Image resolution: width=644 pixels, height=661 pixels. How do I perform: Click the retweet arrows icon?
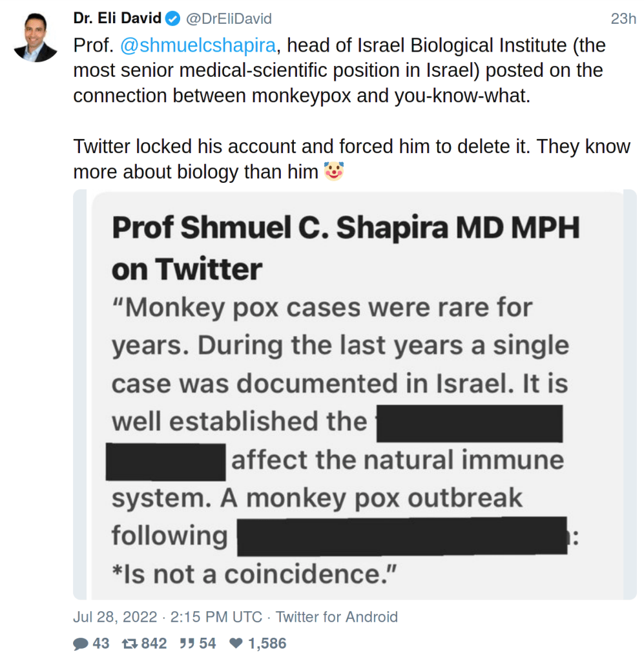coord(127,644)
